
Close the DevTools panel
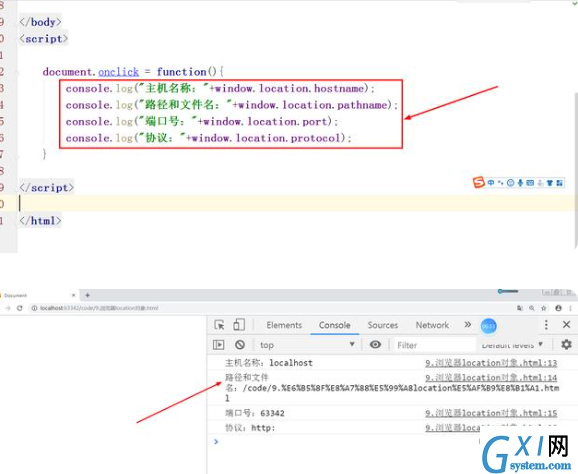click(x=566, y=324)
